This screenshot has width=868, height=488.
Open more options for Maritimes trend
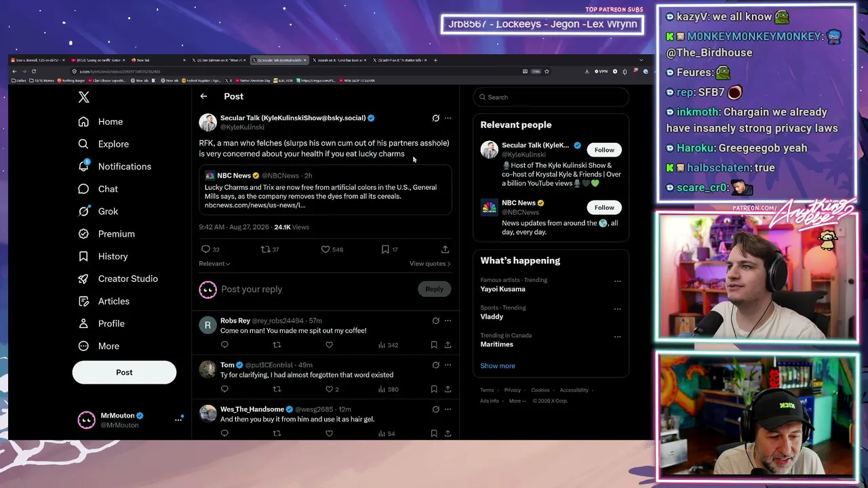pos(617,336)
